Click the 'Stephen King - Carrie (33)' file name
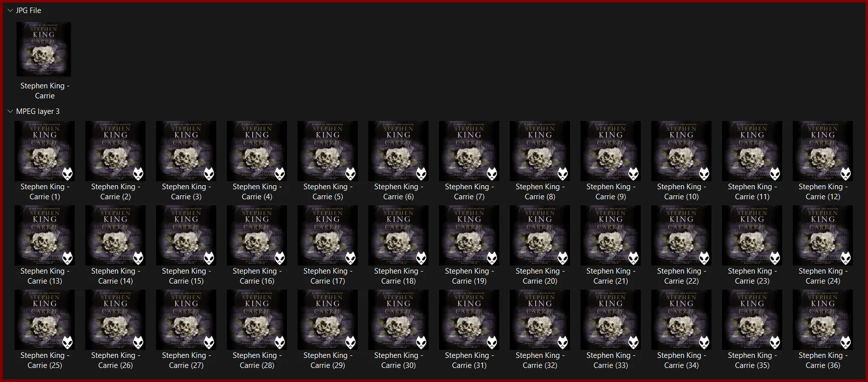The height and width of the screenshot is (382, 868). pyautogui.click(x=611, y=360)
